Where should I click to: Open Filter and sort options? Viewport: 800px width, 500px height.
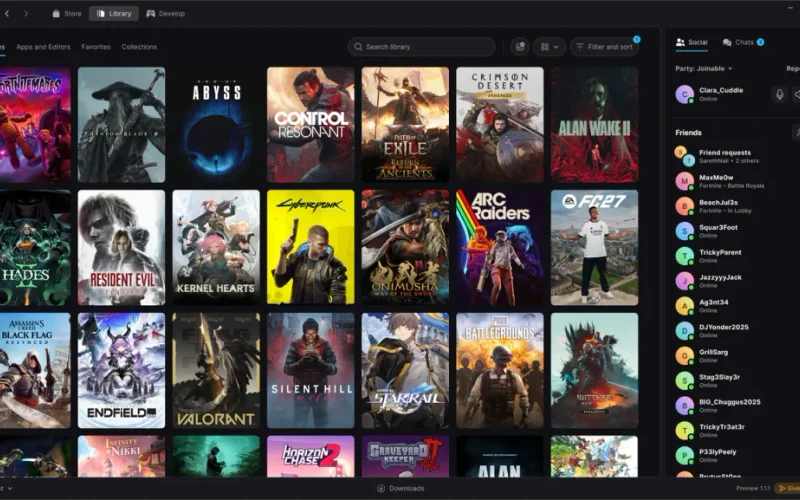click(604, 47)
